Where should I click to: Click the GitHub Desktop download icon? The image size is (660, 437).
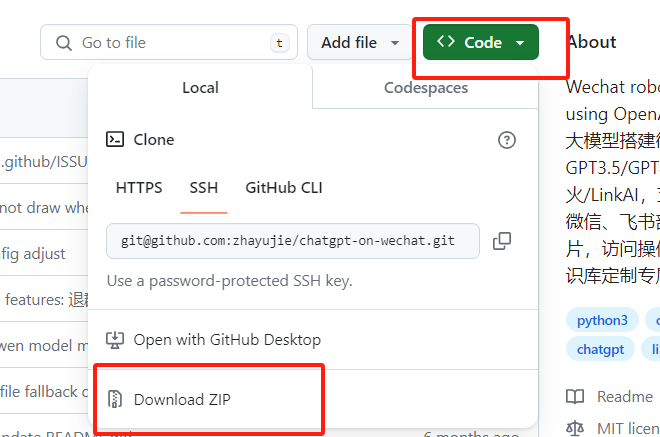click(116, 340)
